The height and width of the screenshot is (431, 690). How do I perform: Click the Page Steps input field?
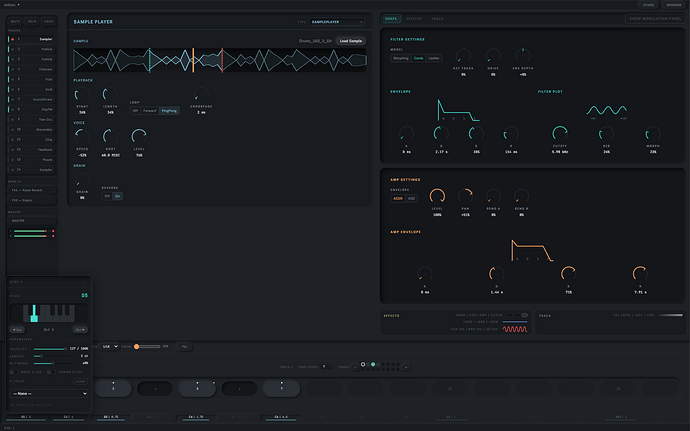coord(327,367)
